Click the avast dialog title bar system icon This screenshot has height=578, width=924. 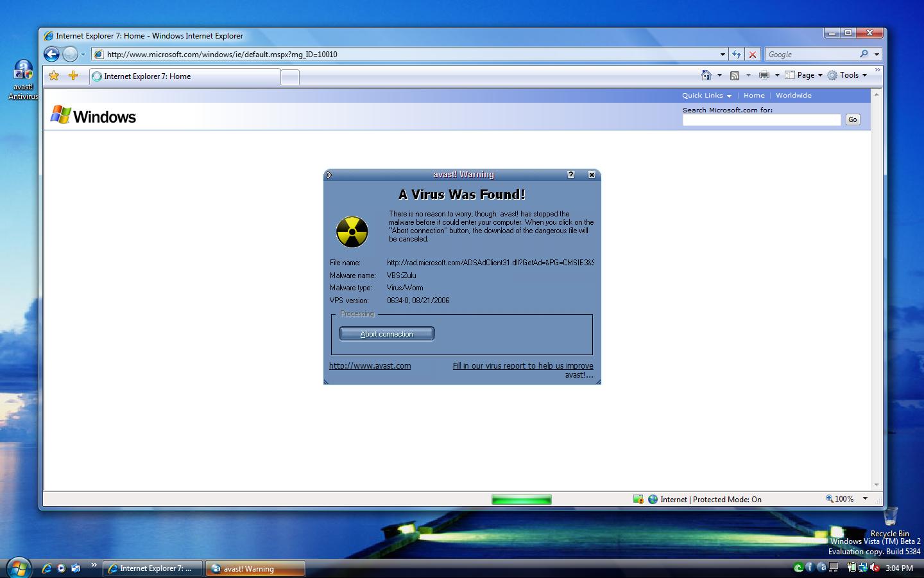(x=329, y=175)
